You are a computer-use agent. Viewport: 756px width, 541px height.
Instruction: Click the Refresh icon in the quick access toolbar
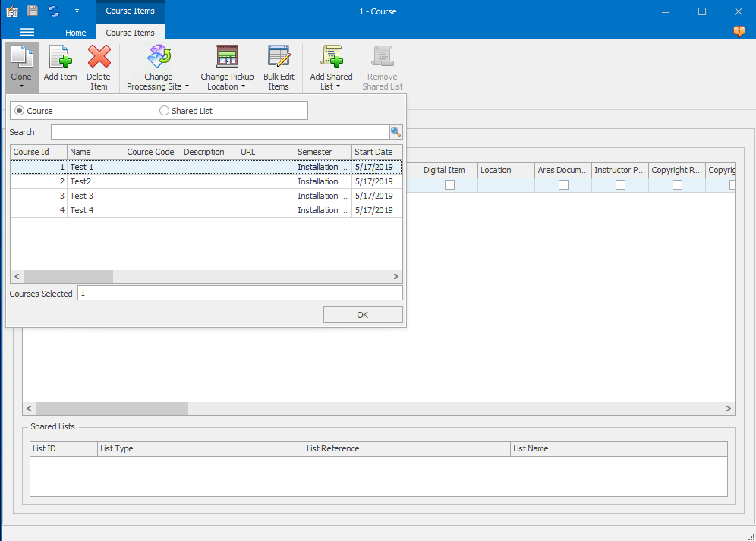coord(54,11)
